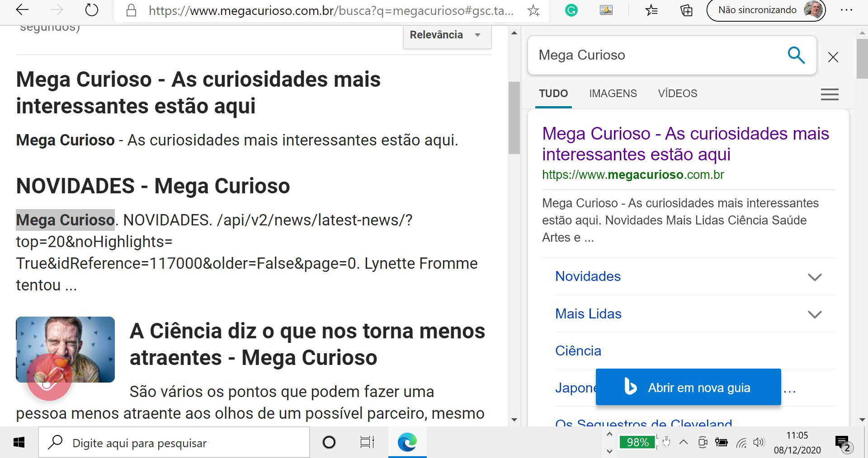Open the Não sincronizando profile button
The image size is (868, 458).
766,10
